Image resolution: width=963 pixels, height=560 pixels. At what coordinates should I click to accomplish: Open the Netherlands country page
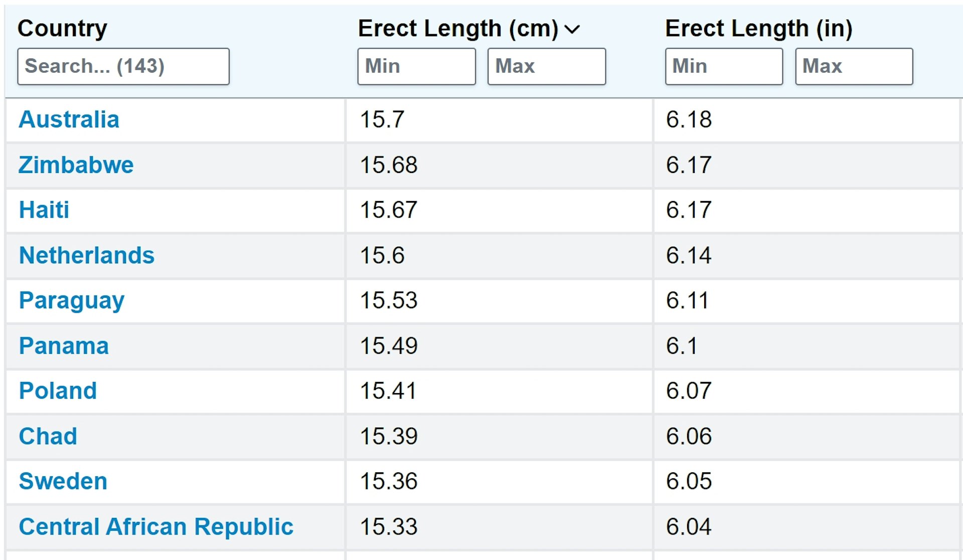pos(87,255)
